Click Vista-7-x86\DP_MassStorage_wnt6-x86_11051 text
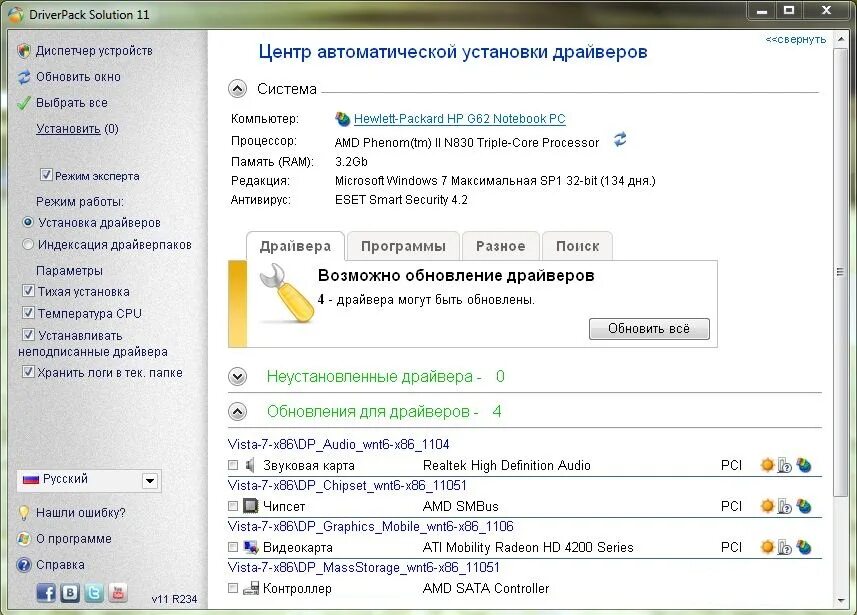The height and width of the screenshot is (615, 857). [363, 567]
